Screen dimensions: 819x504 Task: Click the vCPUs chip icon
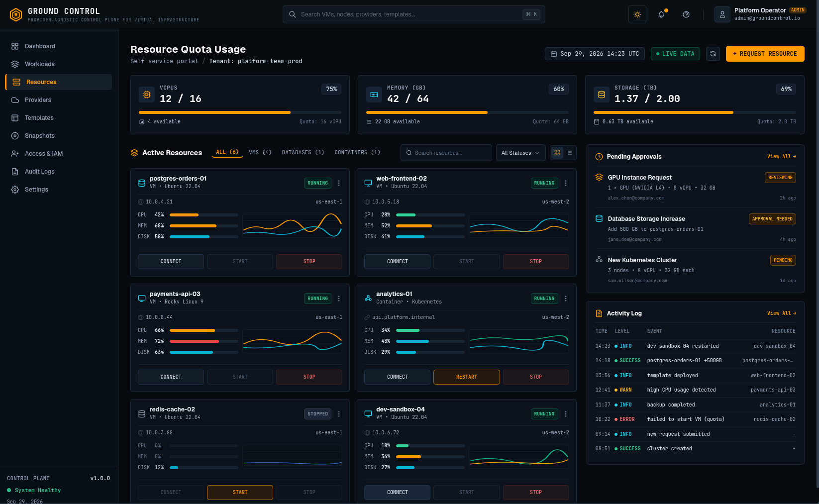147,94
